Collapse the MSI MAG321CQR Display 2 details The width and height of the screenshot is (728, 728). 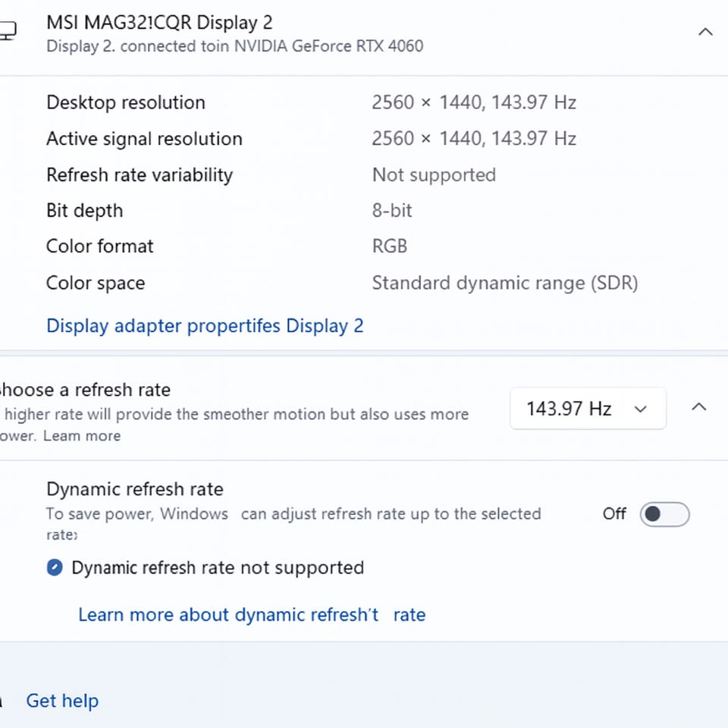click(705, 32)
